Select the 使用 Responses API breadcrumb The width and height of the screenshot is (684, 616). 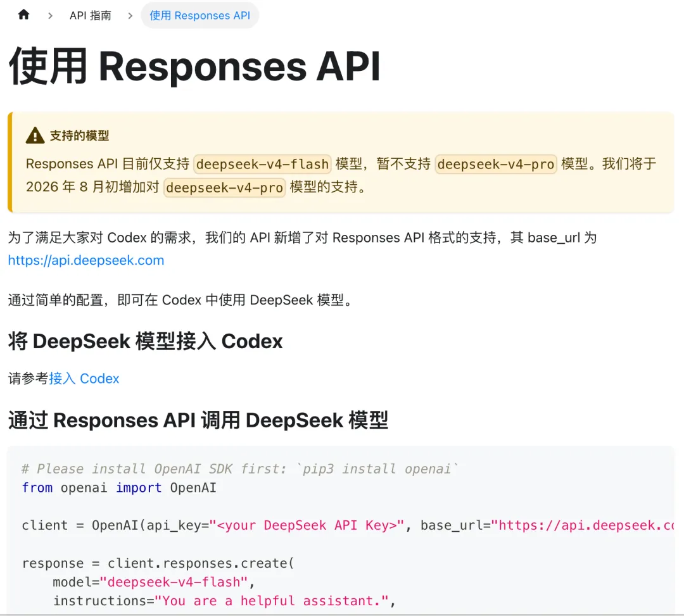[x=199, y=16]
